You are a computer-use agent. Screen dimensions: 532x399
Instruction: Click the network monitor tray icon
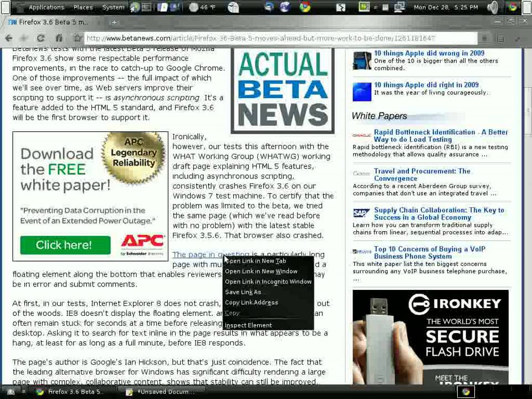pos(400,7)
